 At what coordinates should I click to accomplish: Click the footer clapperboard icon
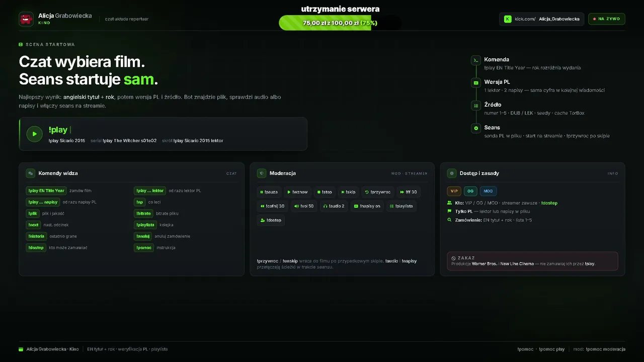pyautogui.click(x=21, y=349)
